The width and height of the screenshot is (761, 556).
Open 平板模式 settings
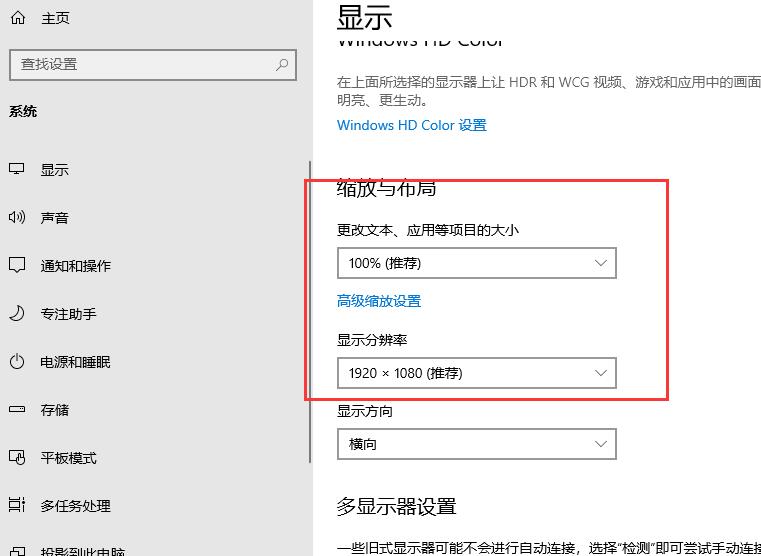(x=68, y=458)
